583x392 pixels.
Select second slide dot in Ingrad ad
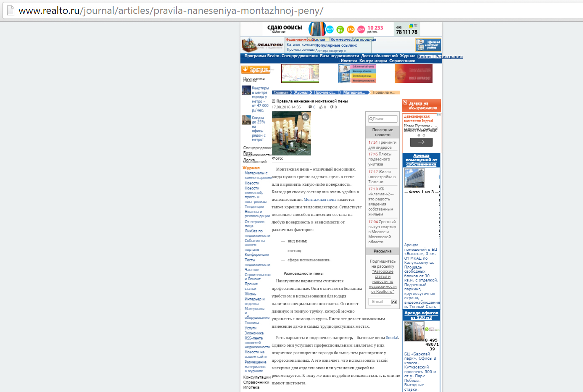[424, 135]
